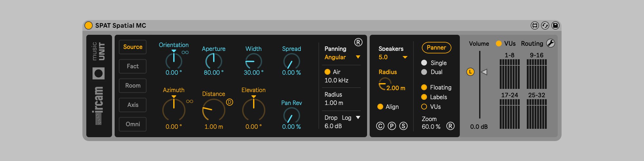Click the R reset icon above Panning

point(358,42)
